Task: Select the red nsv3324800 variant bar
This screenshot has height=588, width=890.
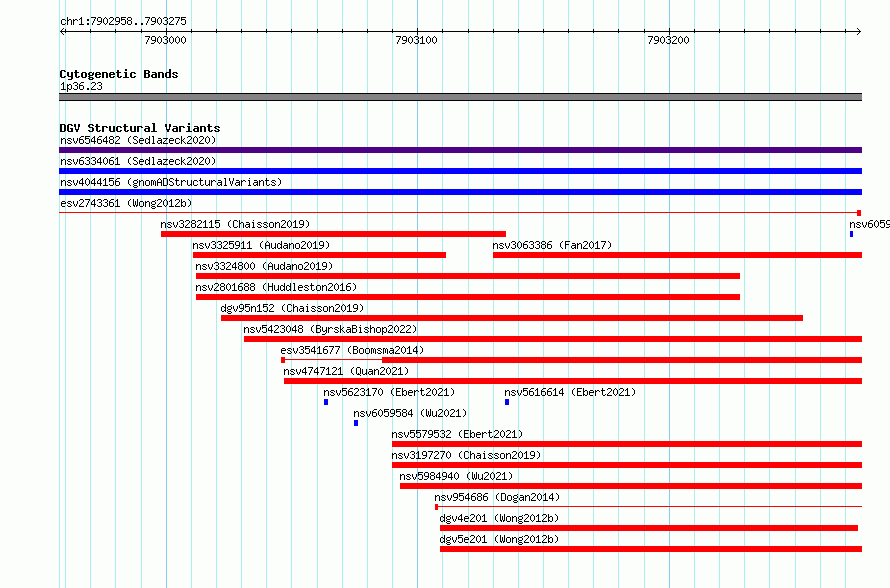Action: pyautogui.click(x=468, y=276)
